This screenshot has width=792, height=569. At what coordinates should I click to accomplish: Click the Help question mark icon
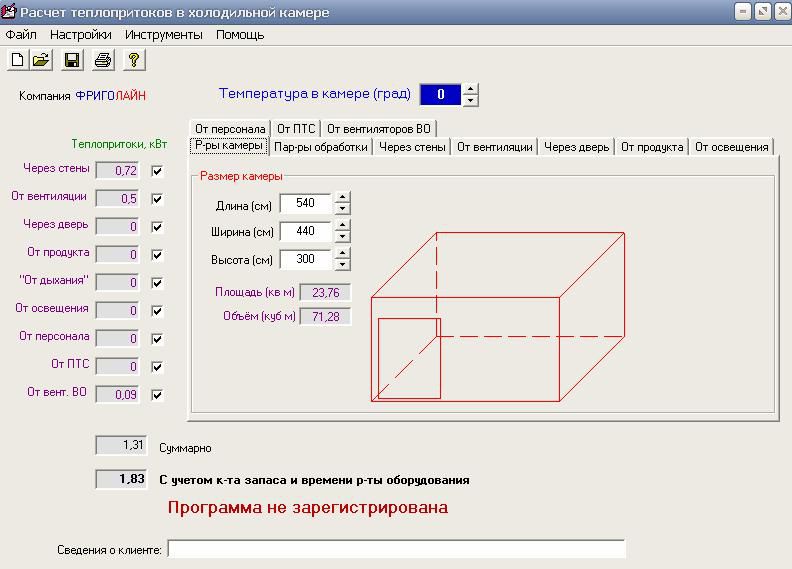coord(134,60)
